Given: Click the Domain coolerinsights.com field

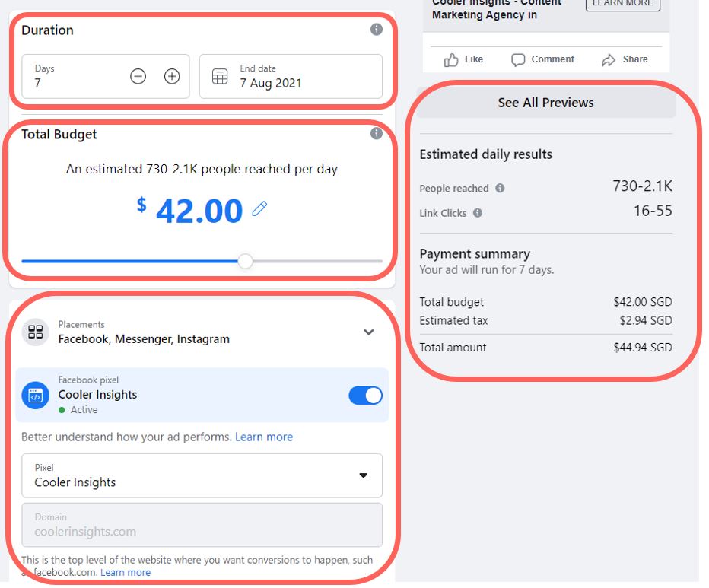Looking at the screenshot, I should 202,525.
